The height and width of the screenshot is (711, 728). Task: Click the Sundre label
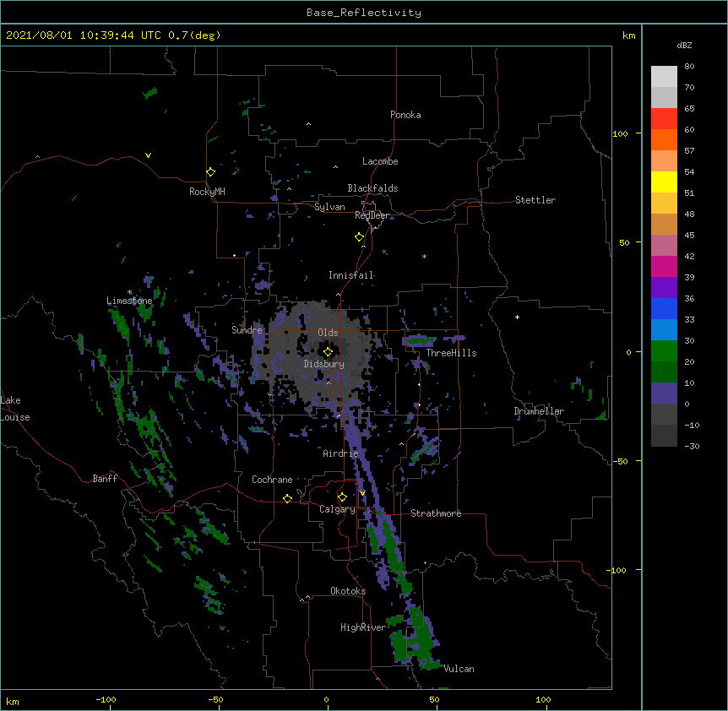click(x=247, y=330)
